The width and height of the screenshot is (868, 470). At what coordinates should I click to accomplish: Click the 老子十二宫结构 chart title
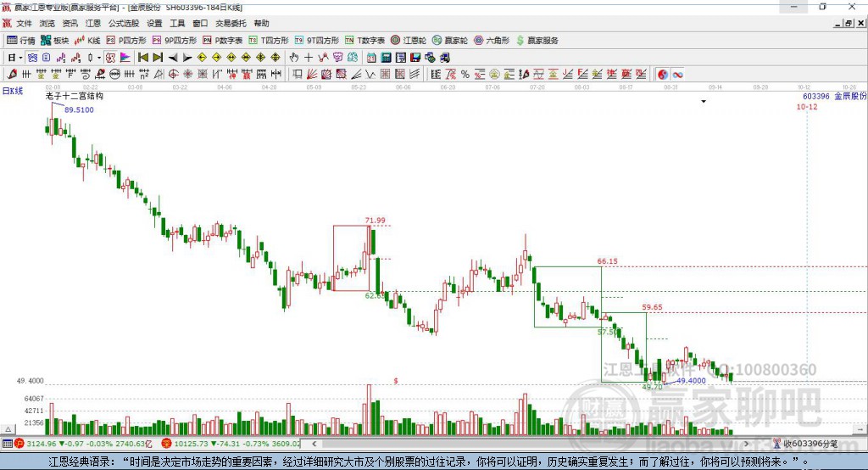pyautogui.click(x=75, y=96)
